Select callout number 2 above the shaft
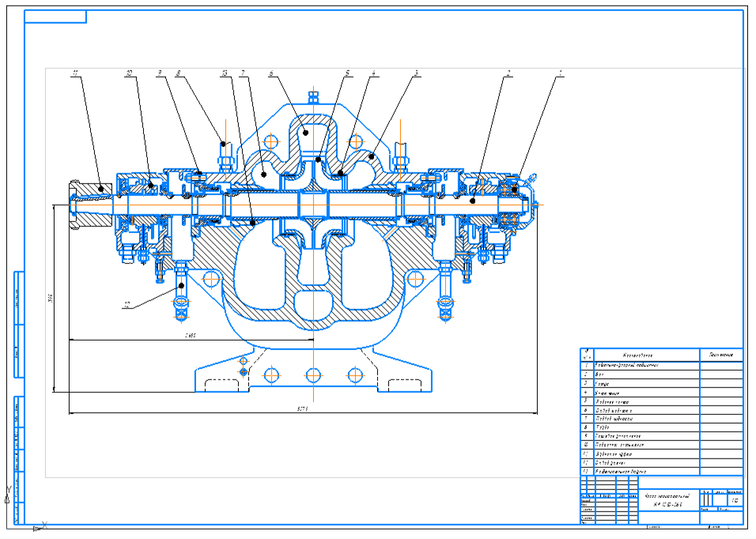The height and width of the screenshot is (539, 756). (x=508, y=73)
